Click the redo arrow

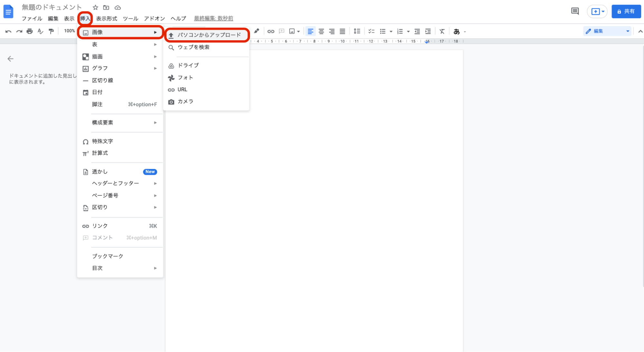19,31
